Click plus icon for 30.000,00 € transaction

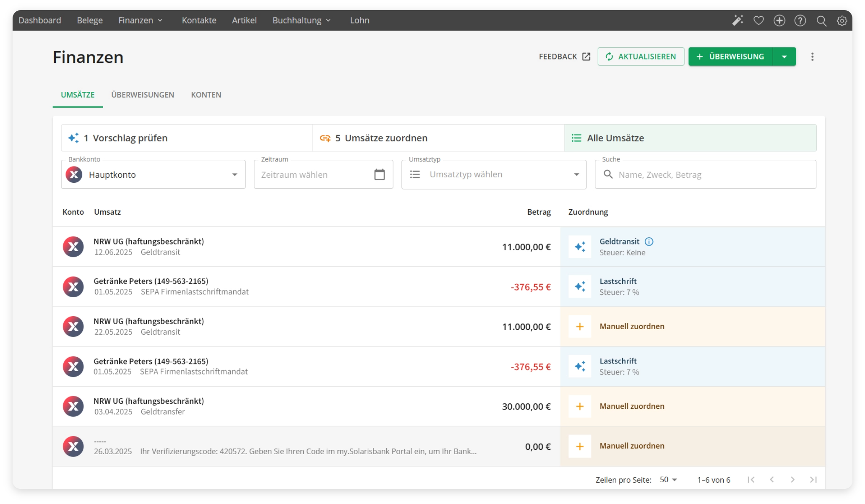pos(580,406)
